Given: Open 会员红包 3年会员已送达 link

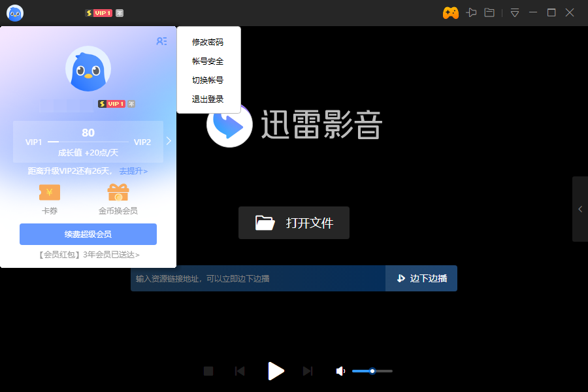Looking at the screenshot, I should pyautogui.click(x=88, y=255).
